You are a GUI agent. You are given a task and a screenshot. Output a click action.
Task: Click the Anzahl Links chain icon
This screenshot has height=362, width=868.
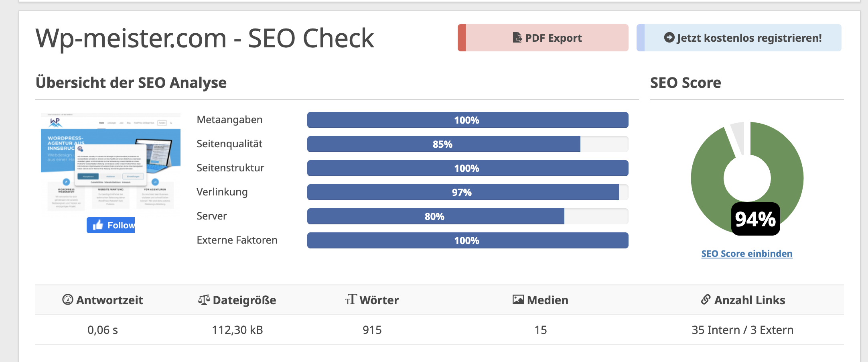pyautogui.click(x=706, y=299)
